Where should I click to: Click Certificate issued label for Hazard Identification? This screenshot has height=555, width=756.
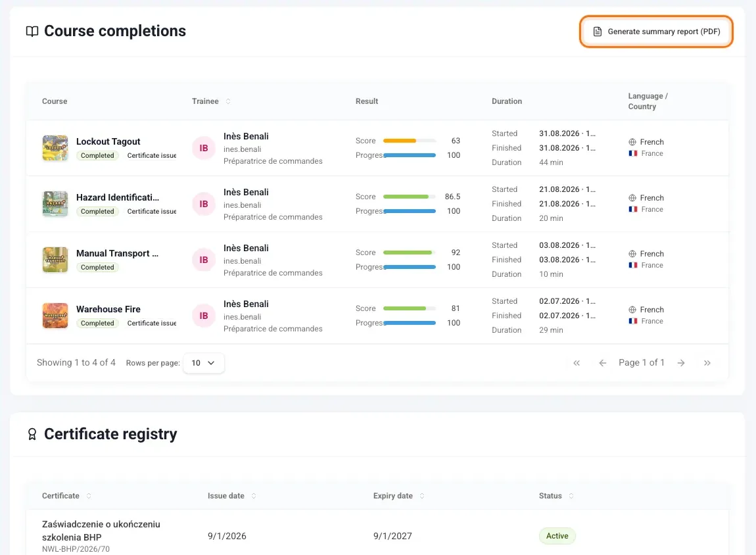[x=152, y=211]
